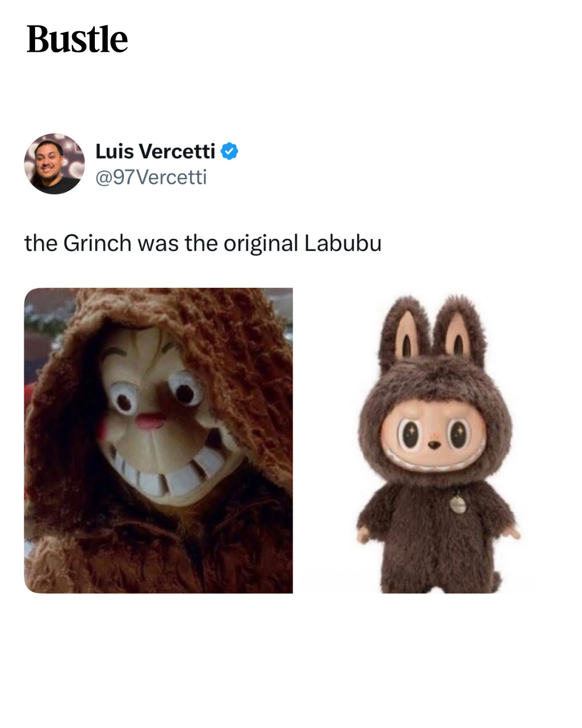Click the Labubu's left ear
582x728 pixels.
406,331
